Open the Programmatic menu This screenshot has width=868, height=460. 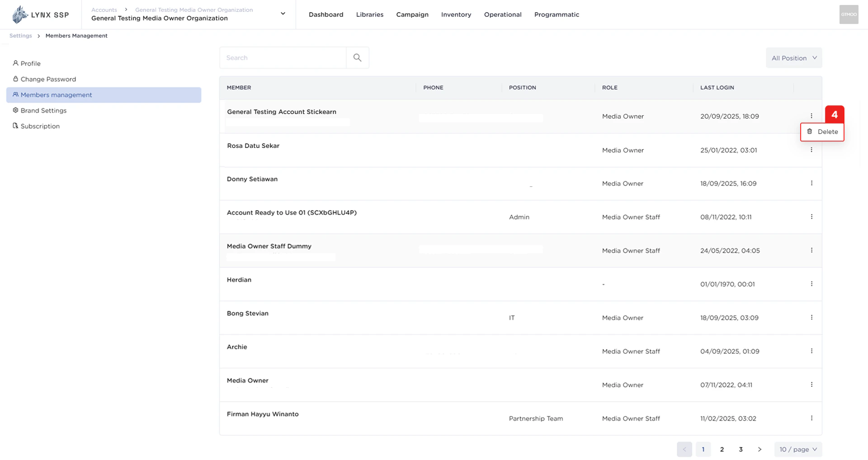point(557,14)
